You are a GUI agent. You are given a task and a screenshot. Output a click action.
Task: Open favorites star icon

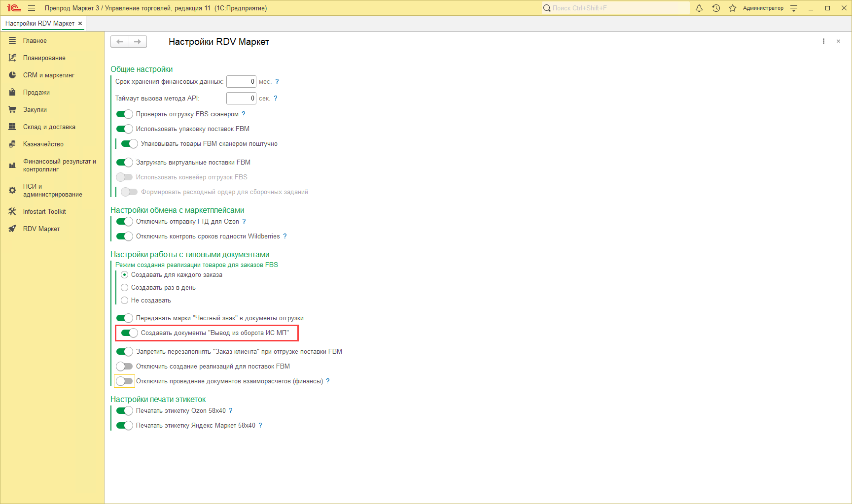coord(733,8)
